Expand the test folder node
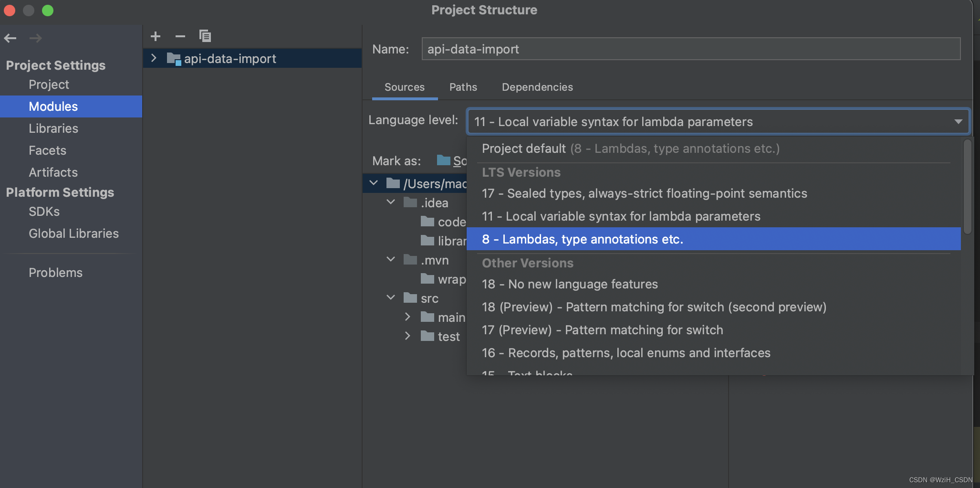980x488 pixels. tap(407, 336)
